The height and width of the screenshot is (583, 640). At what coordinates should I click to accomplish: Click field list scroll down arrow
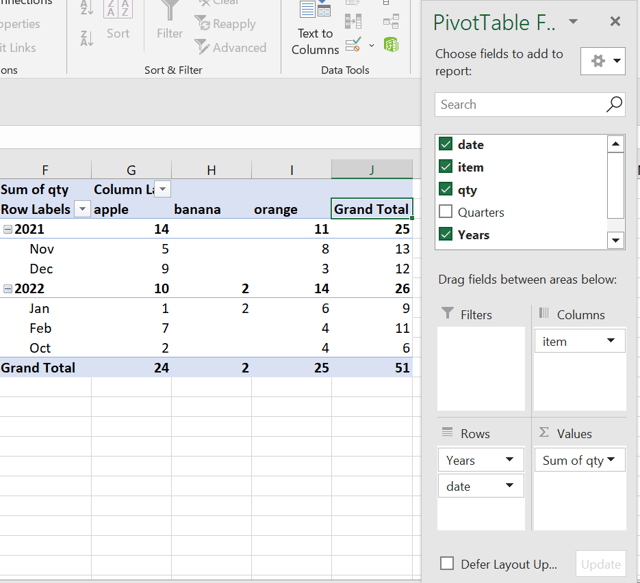click(x=616, y=240)
